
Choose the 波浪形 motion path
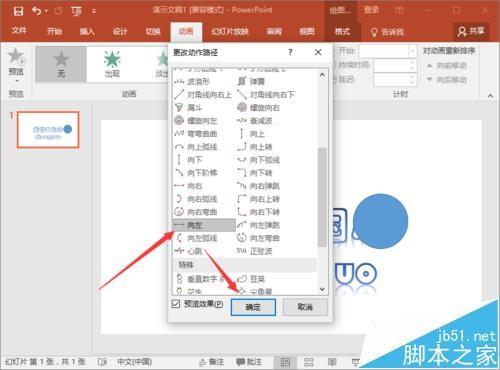click(x=192, y=81)
